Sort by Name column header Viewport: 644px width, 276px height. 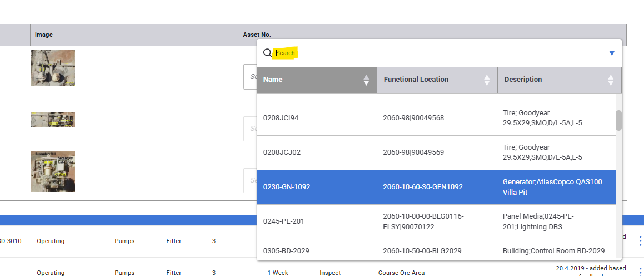[366, 80]
